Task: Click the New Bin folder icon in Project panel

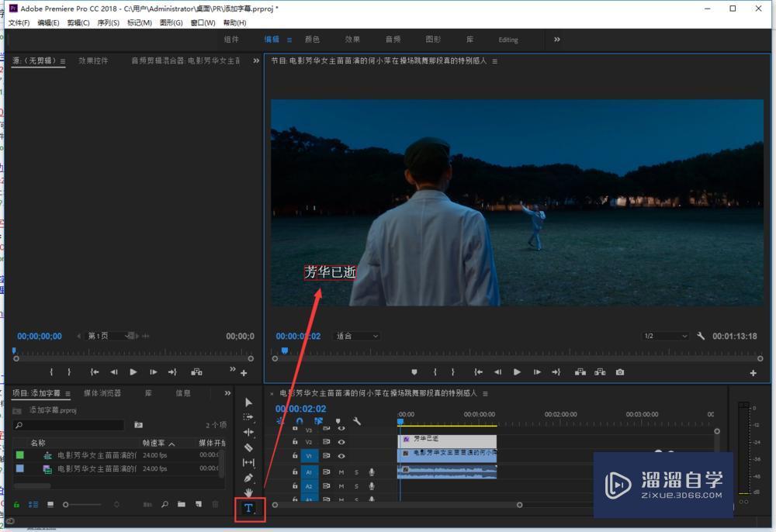Action: point(181,505)
